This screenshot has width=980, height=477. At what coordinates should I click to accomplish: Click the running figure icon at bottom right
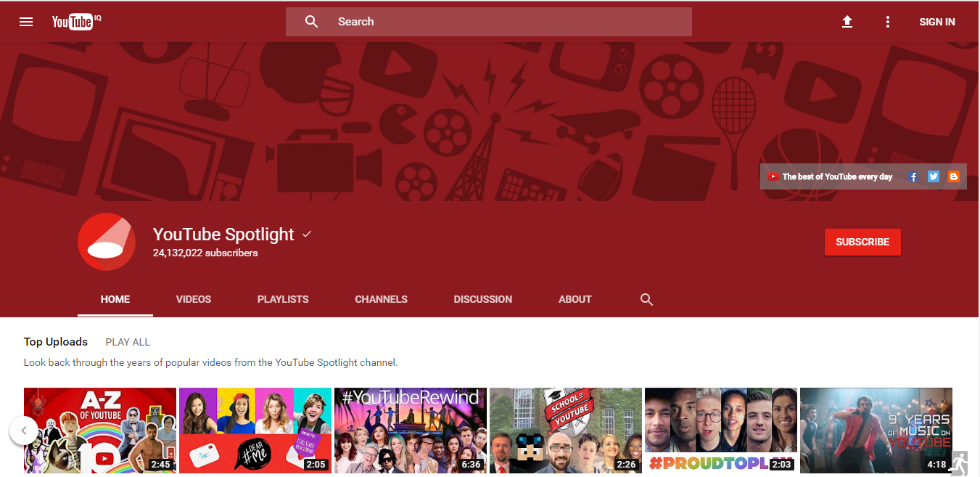click(960, 463)
